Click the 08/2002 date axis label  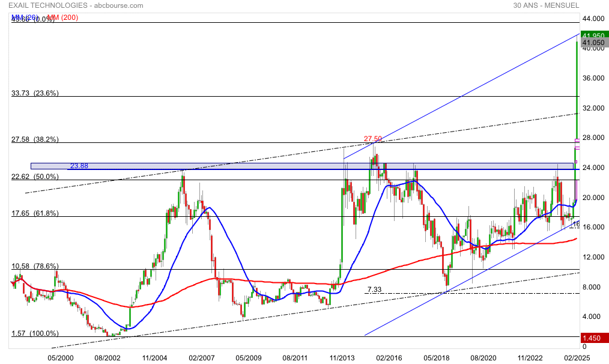click(107, 357)
